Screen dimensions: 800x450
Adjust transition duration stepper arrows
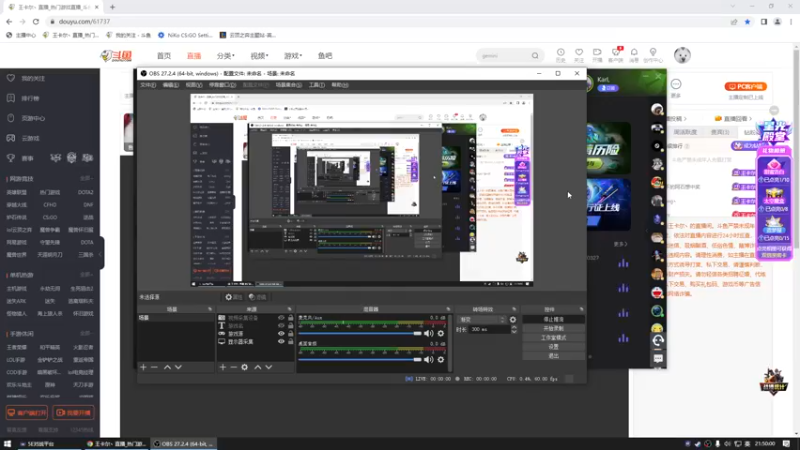pos(514,330)
